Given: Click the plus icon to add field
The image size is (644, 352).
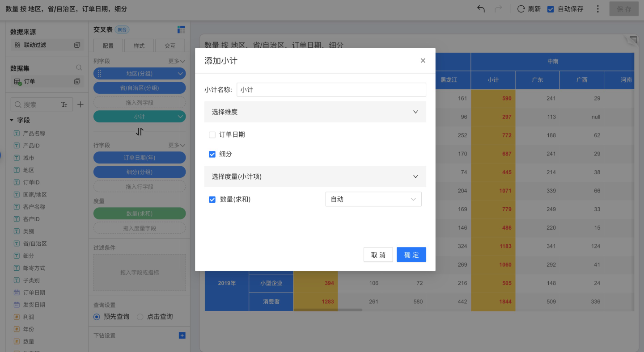Looking at the screenshot, I should tap(80, 105).
